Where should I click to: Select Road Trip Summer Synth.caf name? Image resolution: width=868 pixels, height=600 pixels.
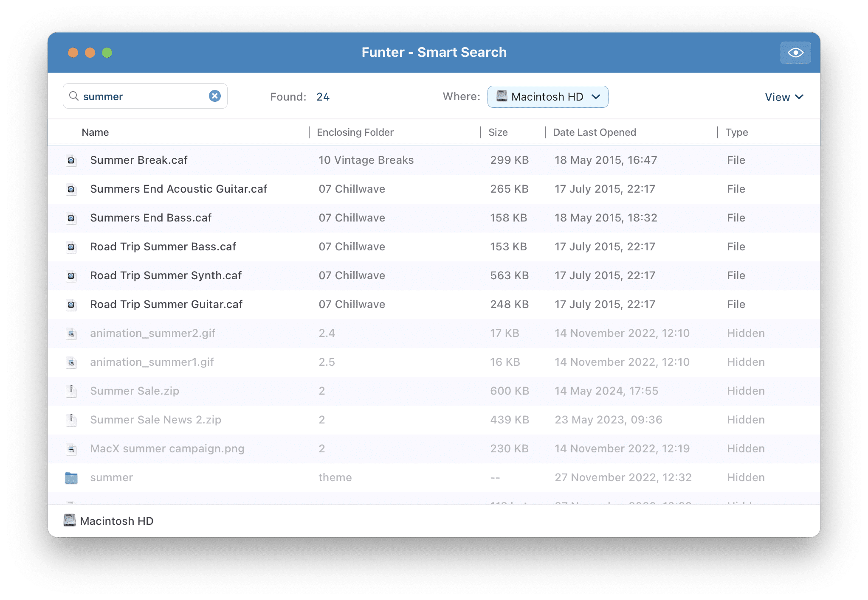coord(166,275)
